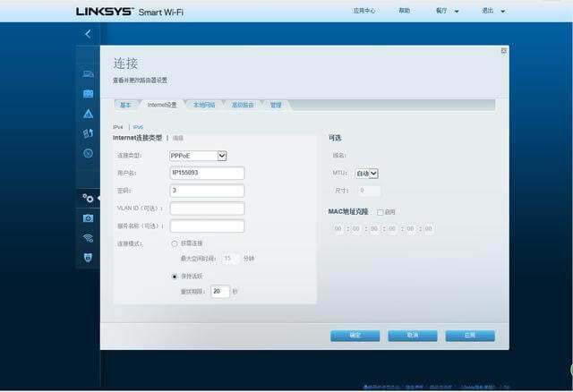Click the 取消 button
This screenshot has width=573, height=392.
(412, 336)
